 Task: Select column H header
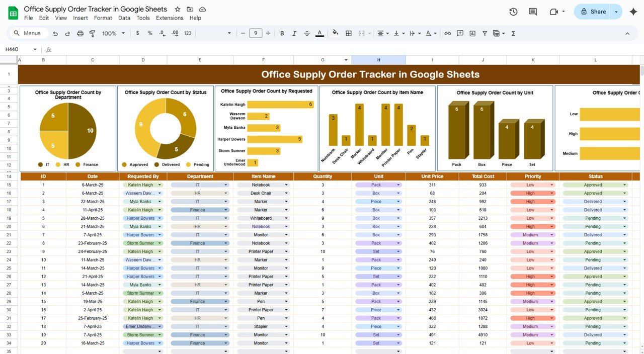[x=379, y=60]
